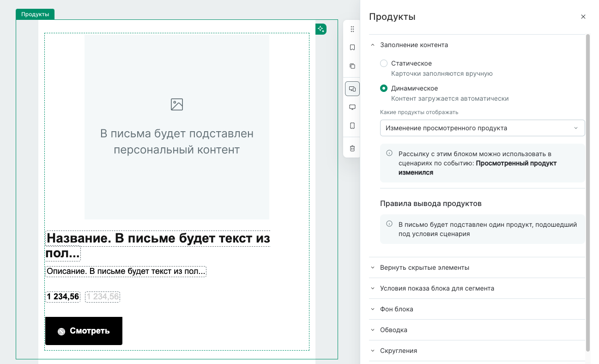Click the bold price 1 234,56
This screenshot has height=364, width=599.
click(63, 297)
